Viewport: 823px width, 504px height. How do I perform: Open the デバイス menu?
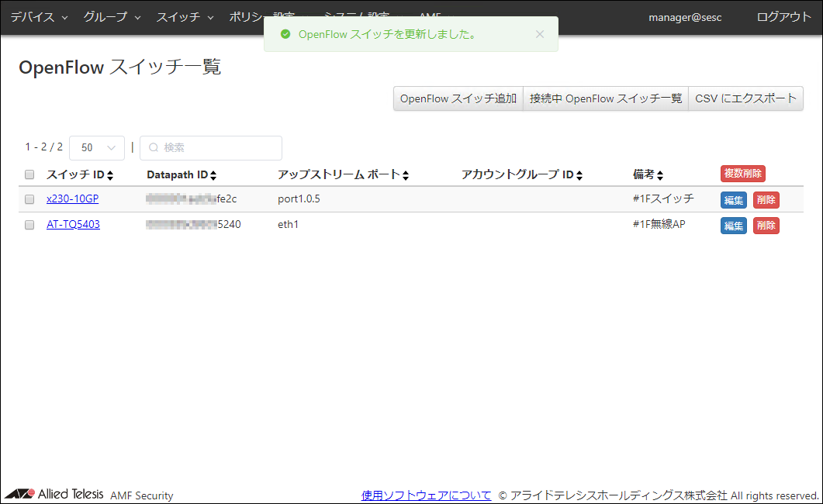(x=39, y=17)
